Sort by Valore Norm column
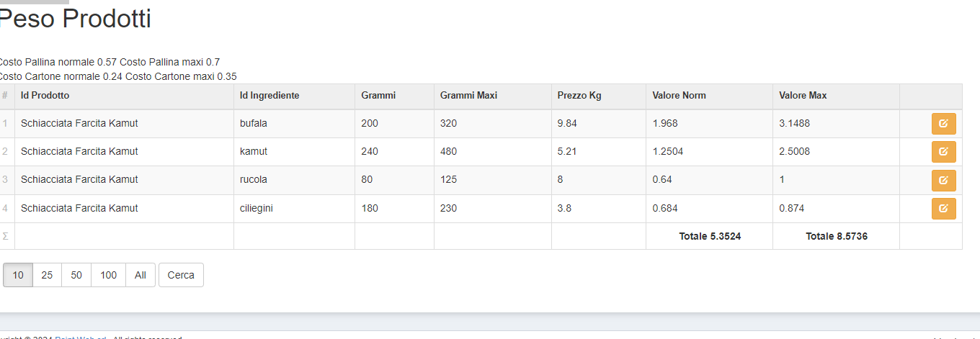 click(679, 96)
